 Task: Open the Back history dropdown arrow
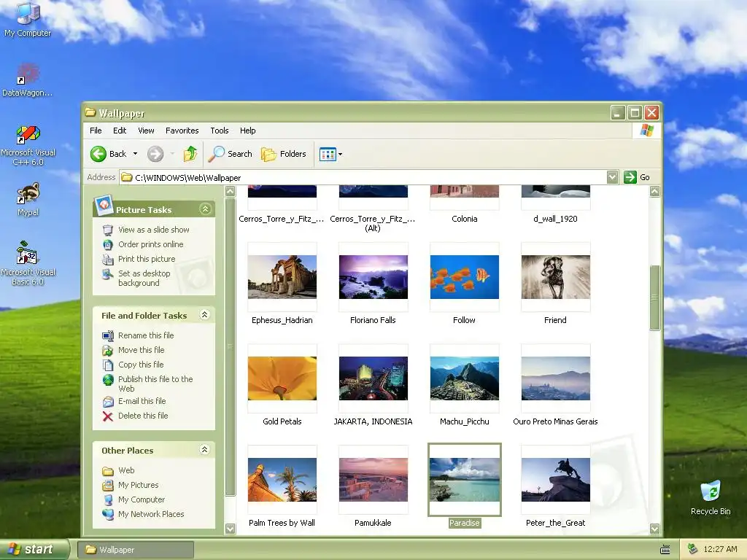click(x=135, y=154)
